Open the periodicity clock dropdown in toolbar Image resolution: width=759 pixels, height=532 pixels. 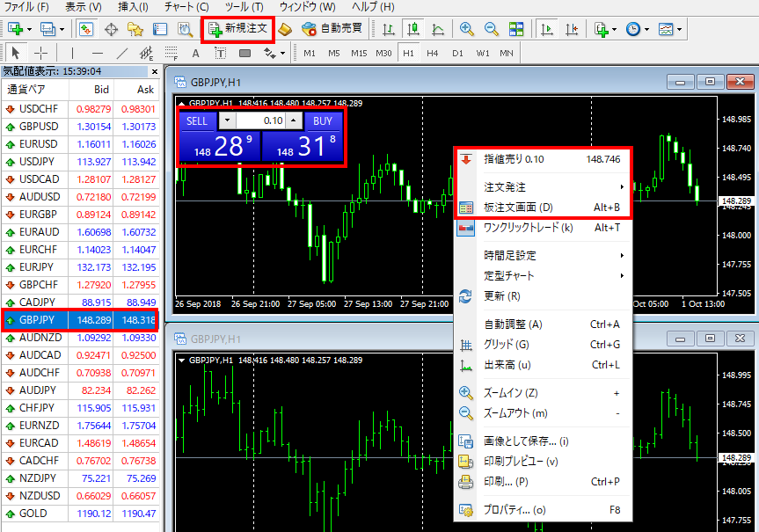[637, 29]
